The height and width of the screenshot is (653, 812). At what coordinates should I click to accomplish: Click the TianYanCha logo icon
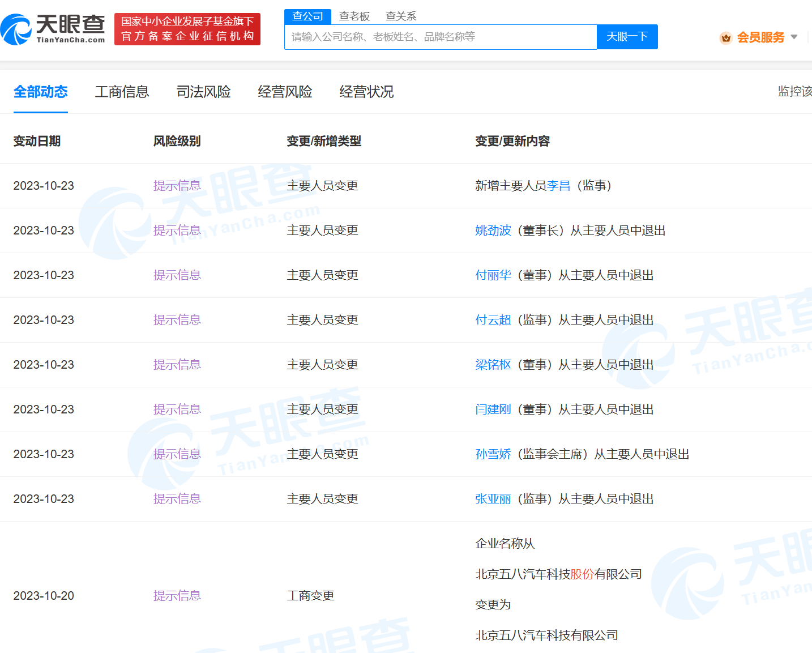click(17, 29)
